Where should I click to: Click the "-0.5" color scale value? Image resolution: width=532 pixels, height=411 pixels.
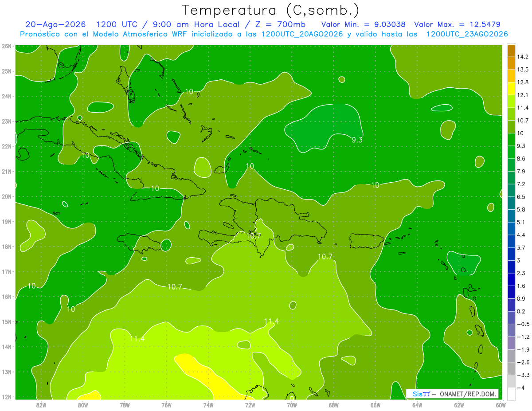point(523,324)
